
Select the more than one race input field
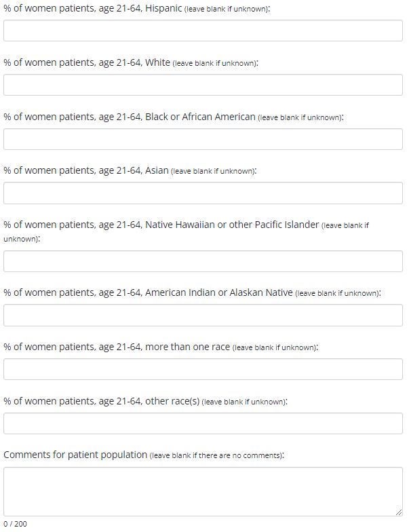pyautogui.click(x=203, y=369)
